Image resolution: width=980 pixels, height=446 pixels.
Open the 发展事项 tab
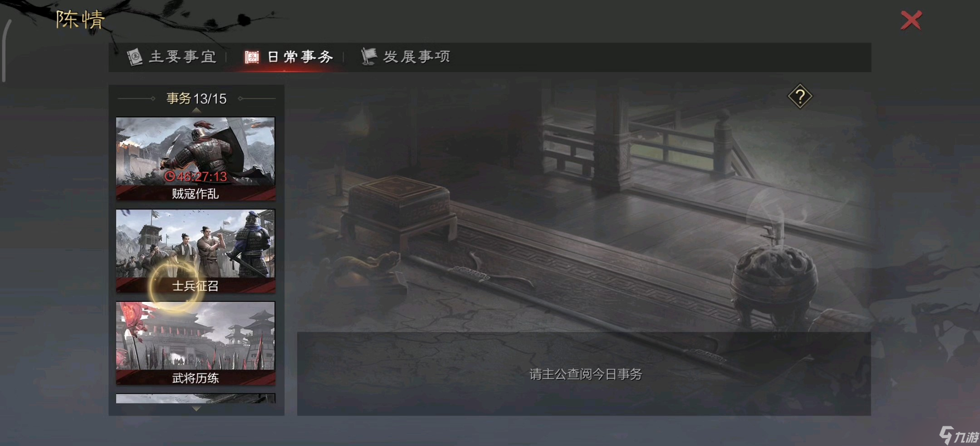405,57
